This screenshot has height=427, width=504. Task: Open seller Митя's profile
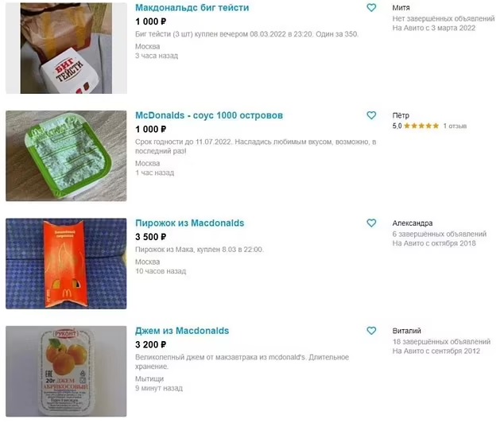pos(401,8)
